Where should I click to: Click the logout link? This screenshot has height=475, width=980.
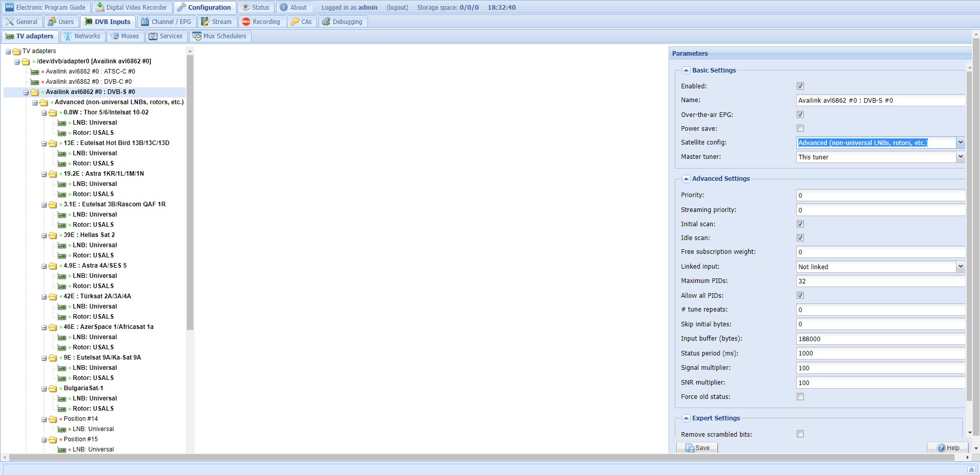397,7
